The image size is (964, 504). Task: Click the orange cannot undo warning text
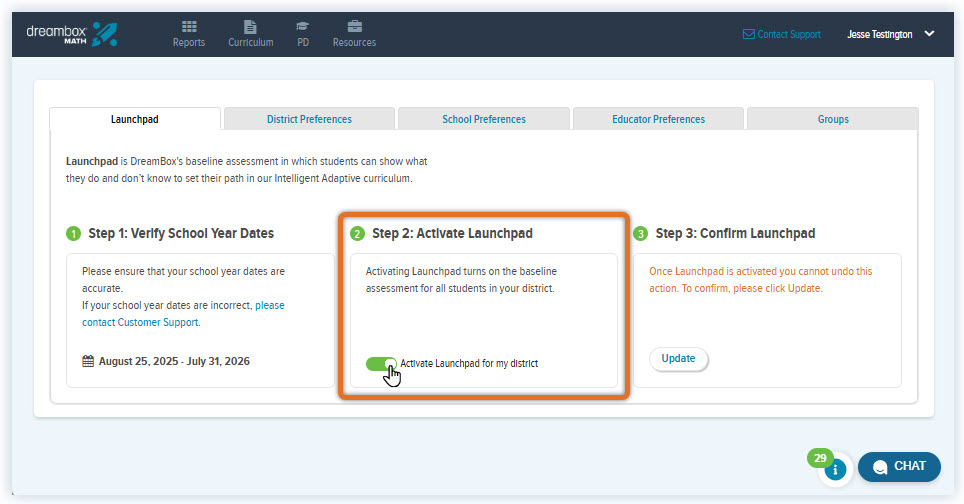[761, 280]
